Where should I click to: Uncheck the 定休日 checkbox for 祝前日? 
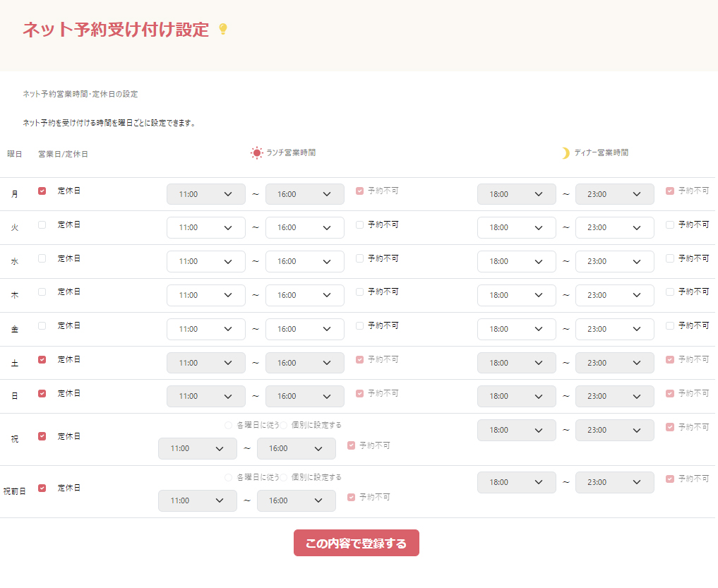(42, 488)
